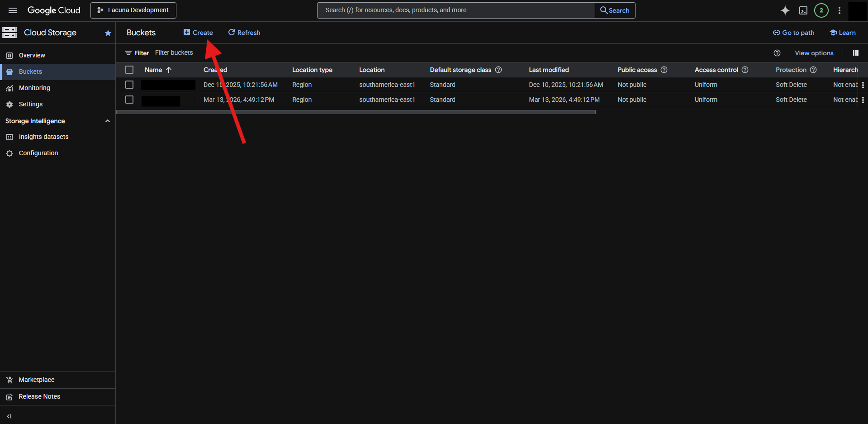This screenshot has width=868, height=424.
Task: Activate Cloud Shell terminal icon
Action: 803,10
